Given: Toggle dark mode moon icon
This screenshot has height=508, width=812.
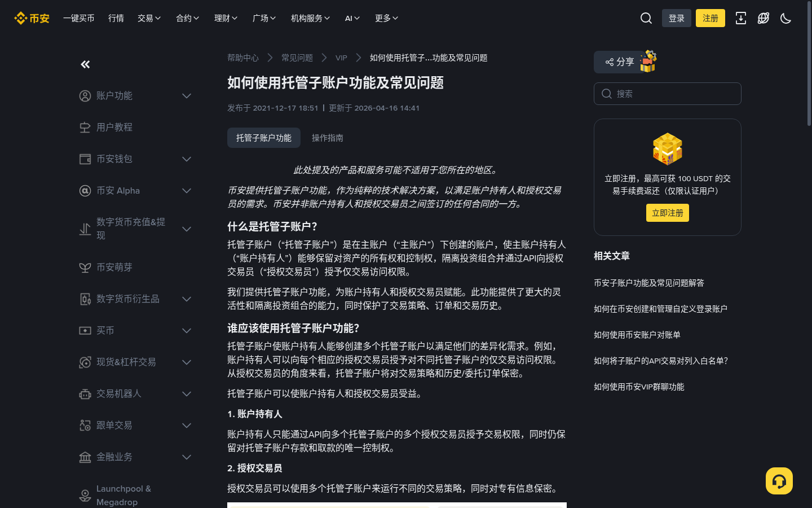Looking at the screenshot, I should 785,18.
